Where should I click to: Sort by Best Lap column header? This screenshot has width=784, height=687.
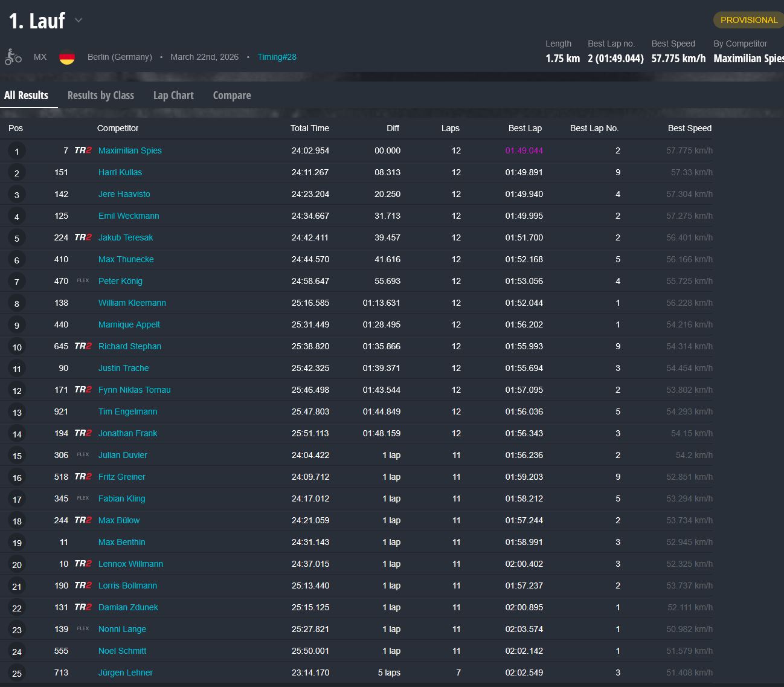tap(525, 128)
